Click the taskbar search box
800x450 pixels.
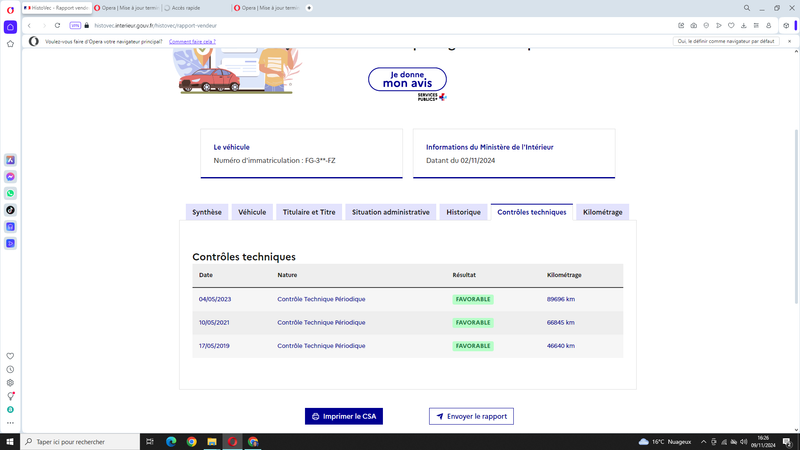(x=80, y=442)
